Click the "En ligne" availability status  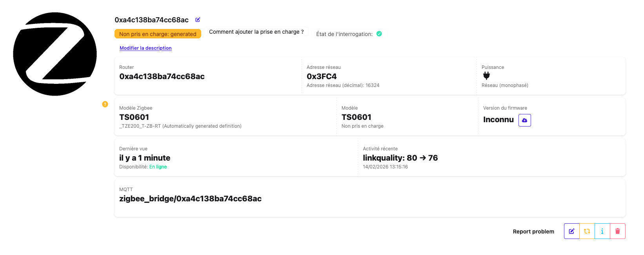tap(158, 167)
